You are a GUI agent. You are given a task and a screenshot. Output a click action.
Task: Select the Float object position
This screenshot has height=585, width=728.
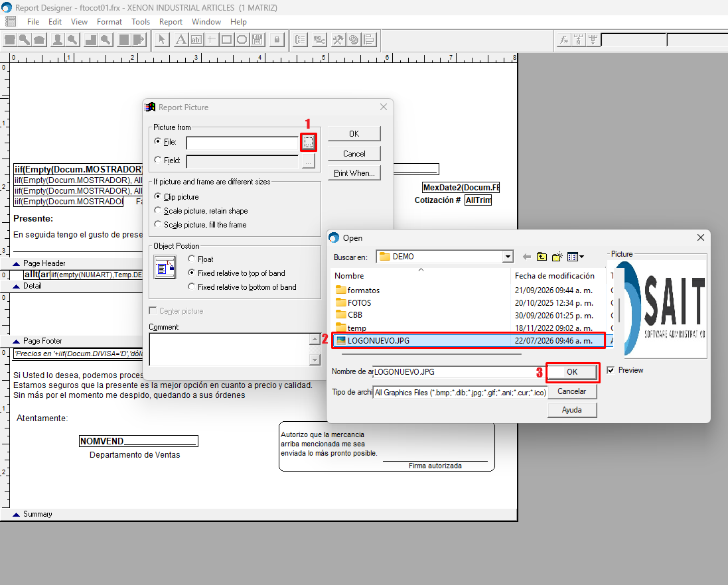click(x=191, y=259)
